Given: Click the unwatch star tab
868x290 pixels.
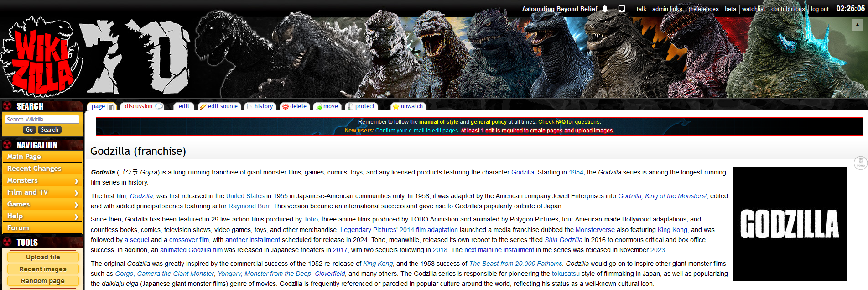Looking at the screenshot, I should [408, 106].
